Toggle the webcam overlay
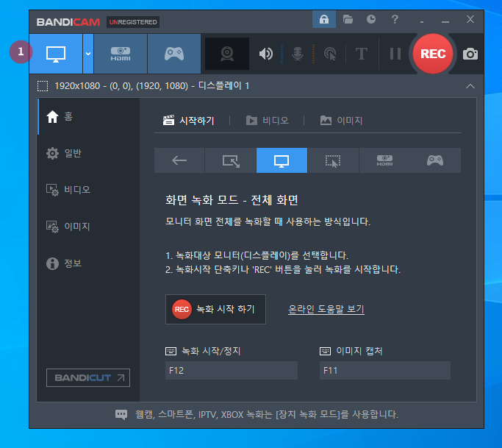This screenshot has width=502, height=448. pyautogui.click(x=227, y=54)
